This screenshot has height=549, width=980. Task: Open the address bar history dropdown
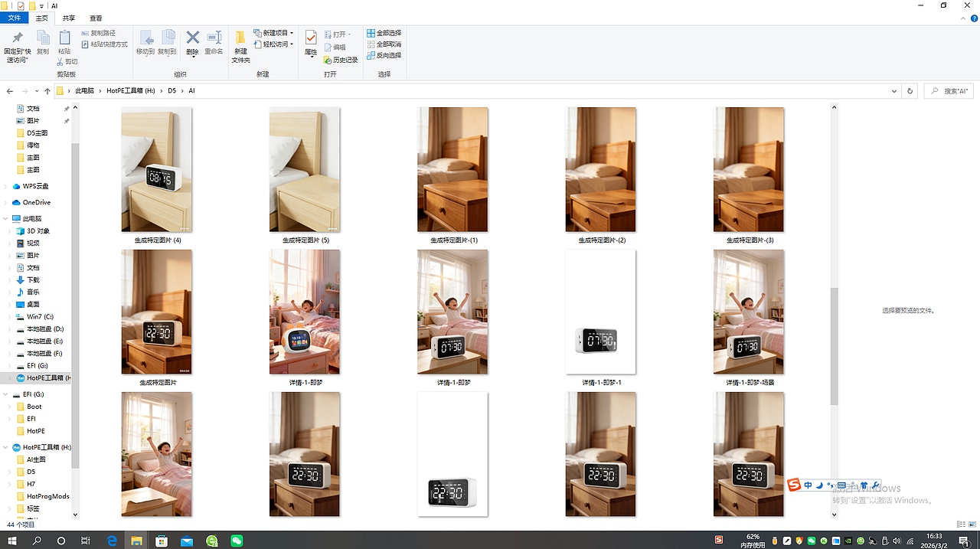(895, 91)
